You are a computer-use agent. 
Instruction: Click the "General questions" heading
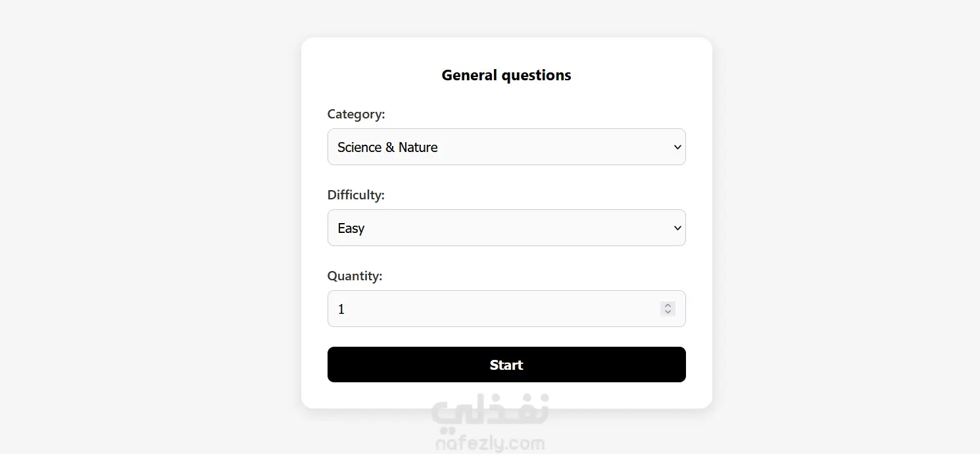pos(506,75)
